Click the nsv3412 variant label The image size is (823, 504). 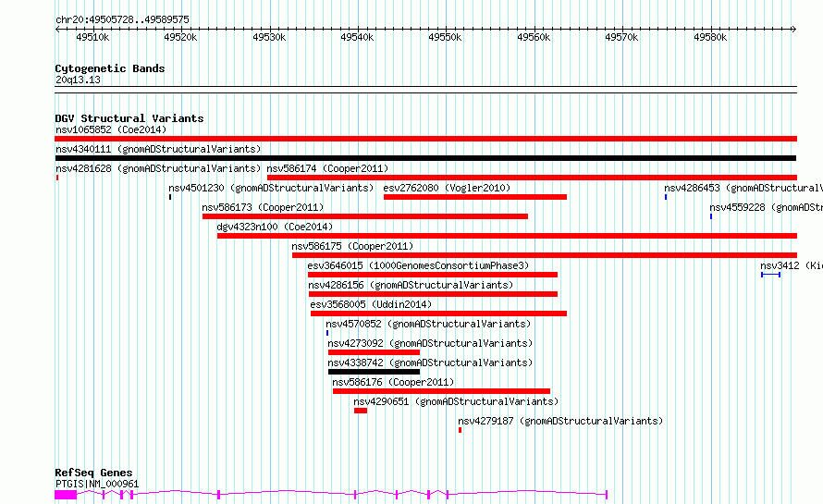pos(792,265)
